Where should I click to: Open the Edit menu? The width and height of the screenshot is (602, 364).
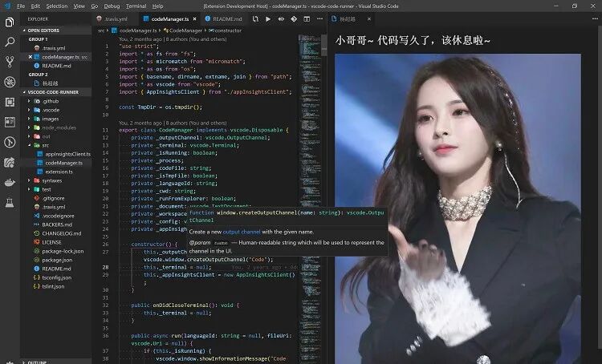[35, 6]
